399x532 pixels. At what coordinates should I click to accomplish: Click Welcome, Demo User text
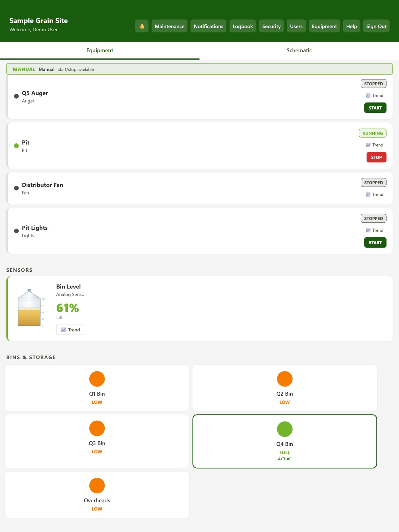click(33, 29)
